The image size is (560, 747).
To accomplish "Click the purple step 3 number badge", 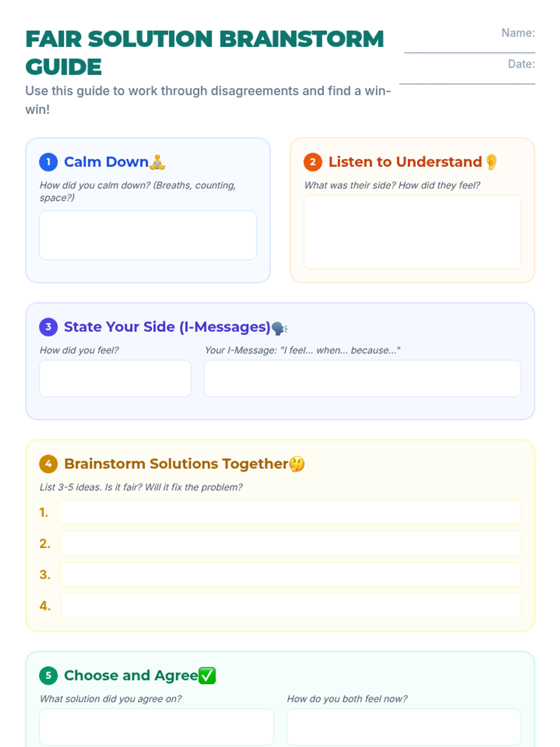I will tap(49, 327).
